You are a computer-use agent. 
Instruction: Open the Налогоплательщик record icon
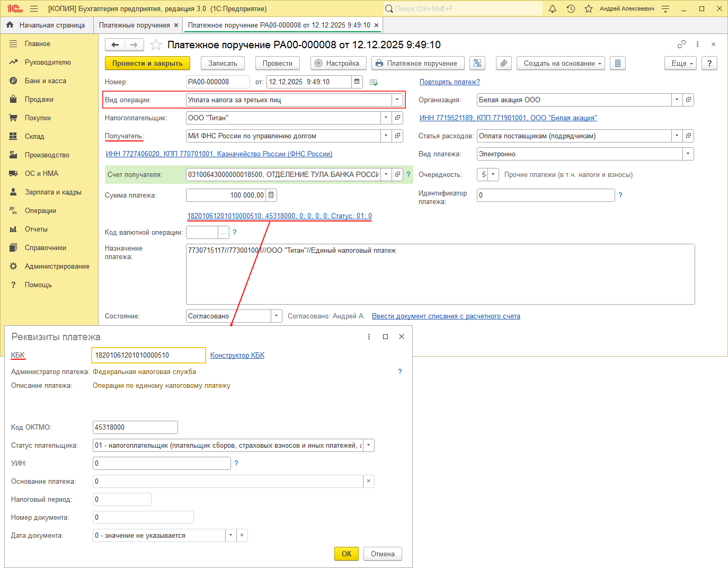tap(397, 118)
